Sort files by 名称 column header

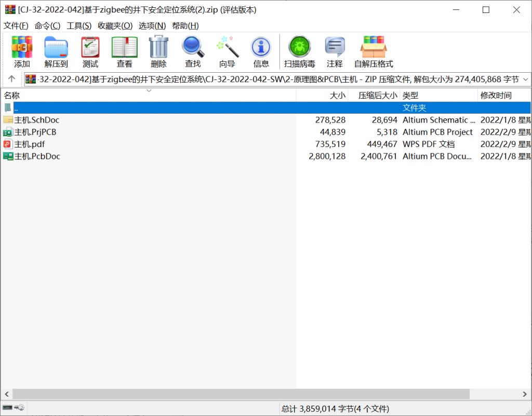[x=12, y=96]
